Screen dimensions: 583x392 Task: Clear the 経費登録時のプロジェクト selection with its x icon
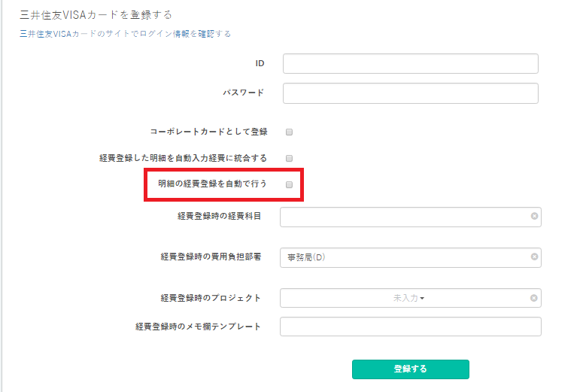click(533, 298)
